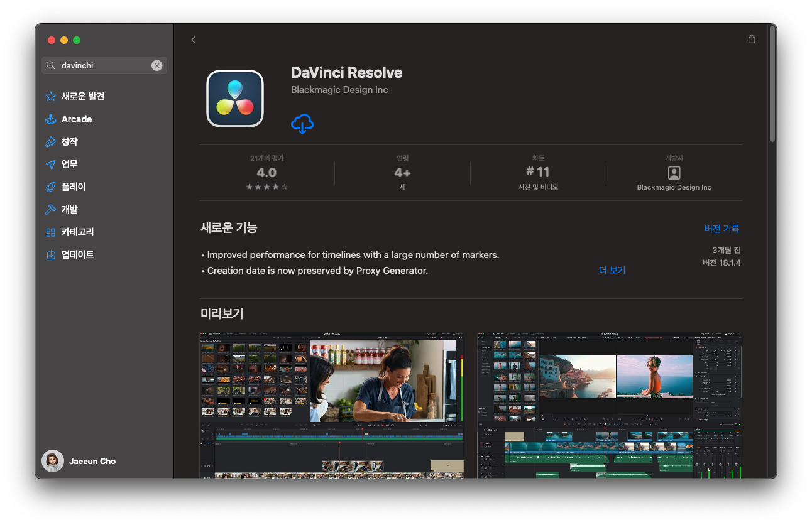Open developer Blackmagic Design Inc subtitle link
The width and height of the screenshot is (812, 525).
pyautogui.click(x=339, y=90)
